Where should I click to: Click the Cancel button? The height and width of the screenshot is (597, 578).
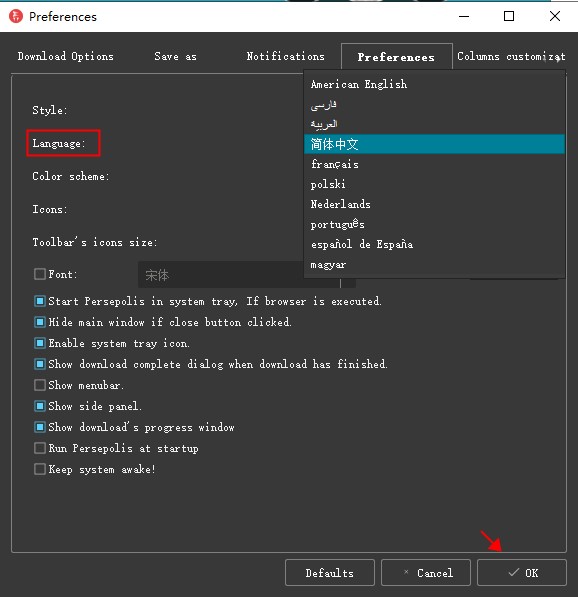tap(426, 572)
